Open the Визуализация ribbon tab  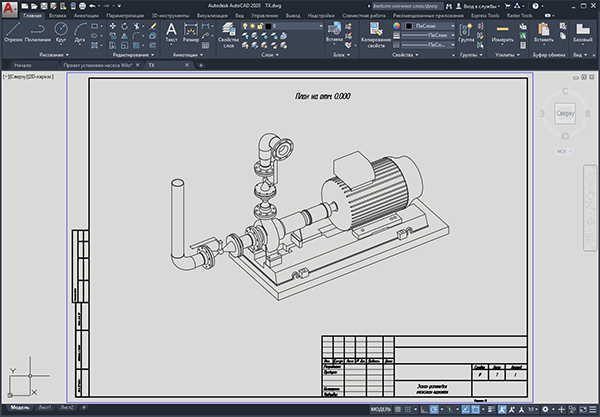tap(212, 16)
